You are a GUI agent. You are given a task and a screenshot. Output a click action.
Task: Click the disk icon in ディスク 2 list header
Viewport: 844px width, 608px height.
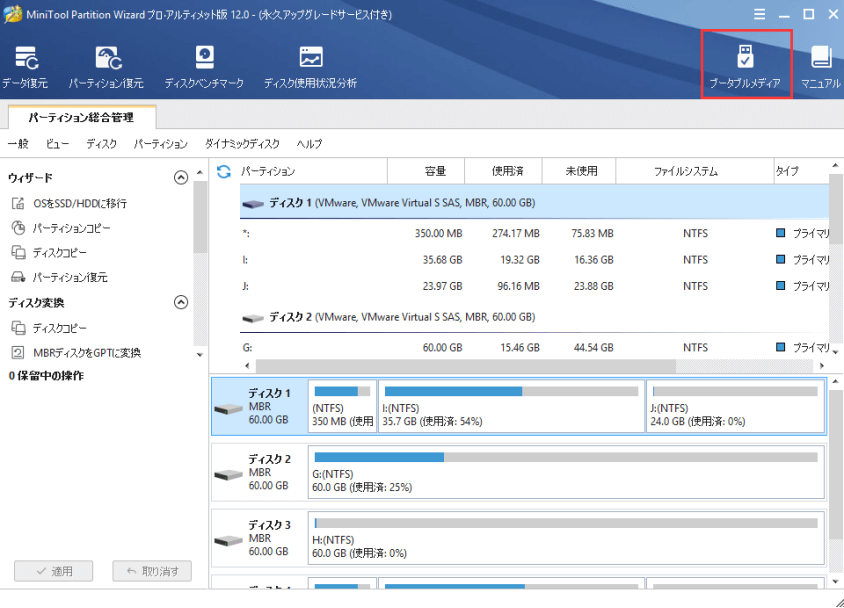coord(253,318)
